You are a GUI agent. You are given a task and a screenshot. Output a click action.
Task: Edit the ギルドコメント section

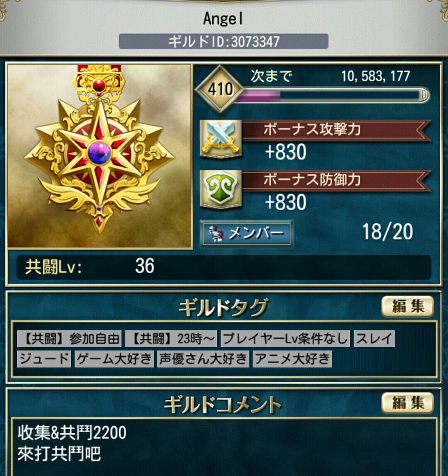coord(408,403)
